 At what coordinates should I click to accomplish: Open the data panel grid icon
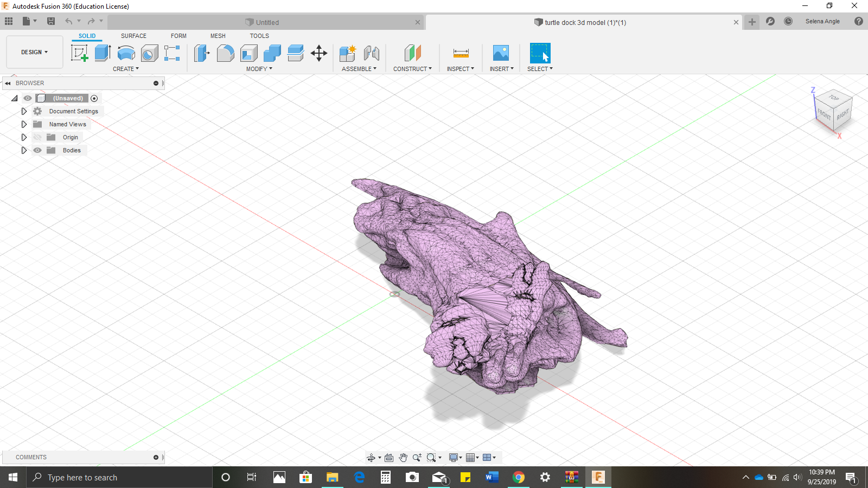[9, 21]
